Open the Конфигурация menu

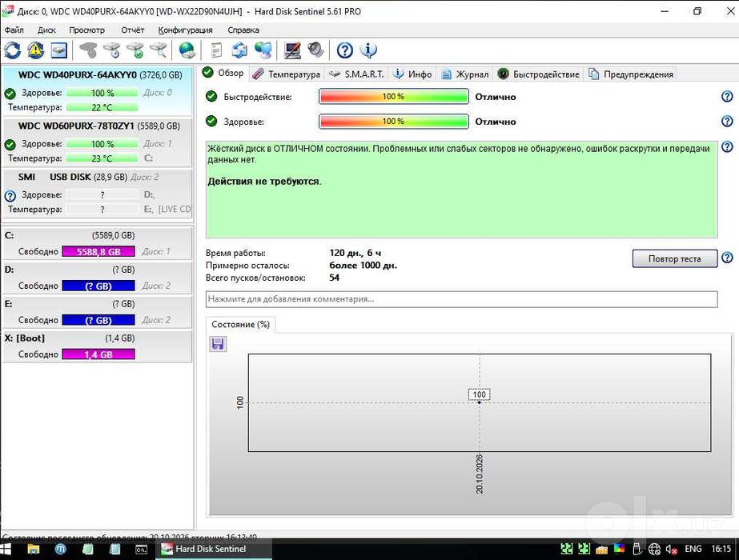point(185,30)
